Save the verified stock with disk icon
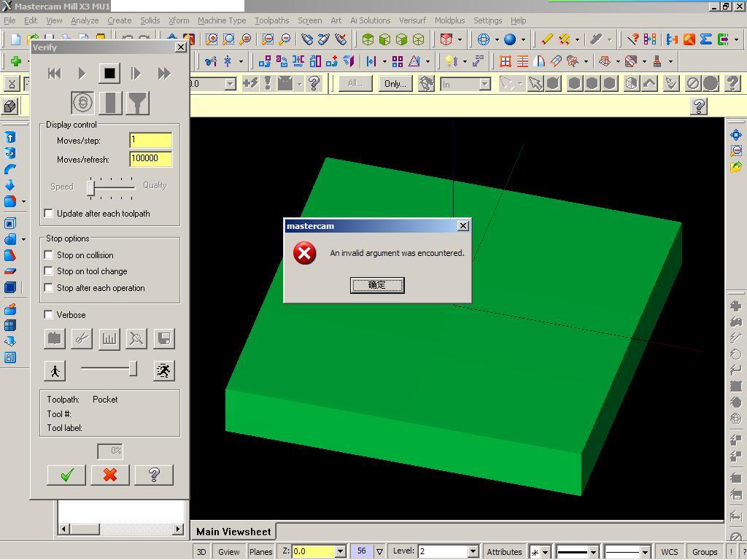The width and height of the screenshot is (747, 560). tap(164, 338)
